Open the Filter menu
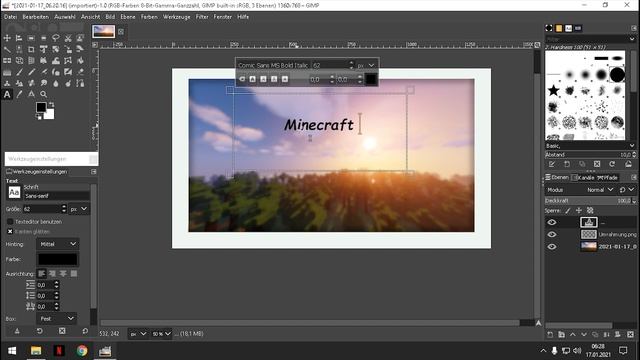640x360 pixels. tap(202, 17)
